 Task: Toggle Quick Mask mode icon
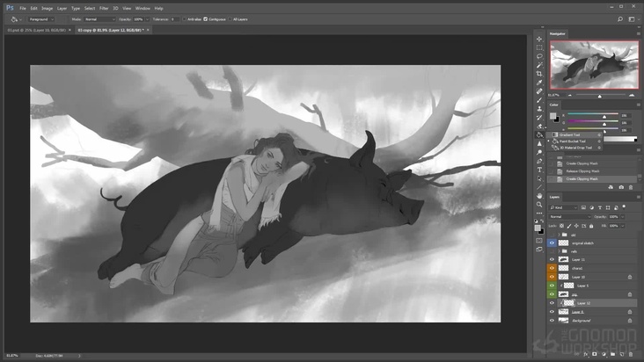click(539, 241)
